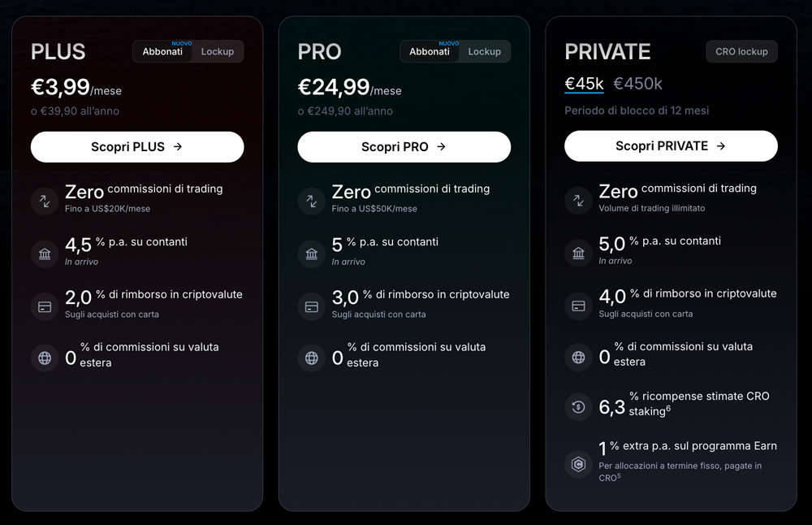Screen dimensions: 812x525
Task: Click the bank interest icon under PLUS
Action: pyautogui.click(x=44, y=254)
